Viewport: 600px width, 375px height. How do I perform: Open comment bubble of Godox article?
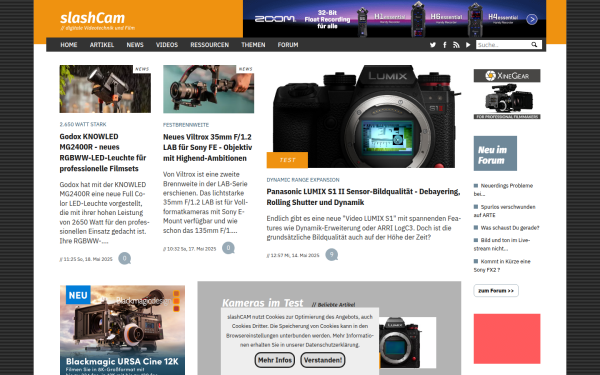pos(124,258)
